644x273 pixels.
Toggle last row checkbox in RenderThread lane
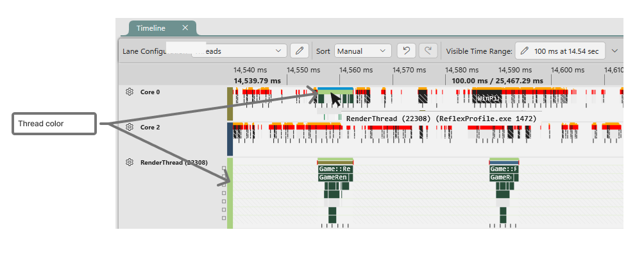tap(224, 218)
